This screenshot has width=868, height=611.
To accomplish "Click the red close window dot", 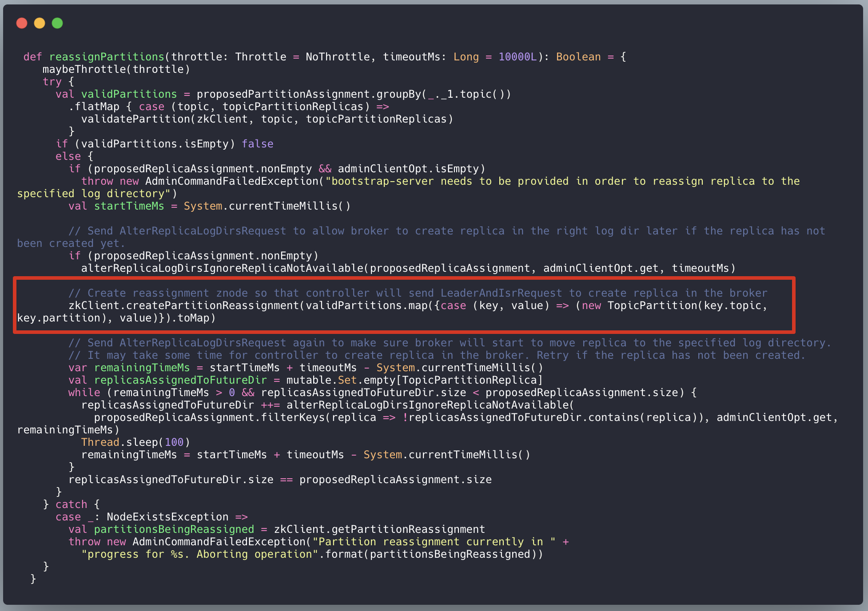I will (22, 23).
